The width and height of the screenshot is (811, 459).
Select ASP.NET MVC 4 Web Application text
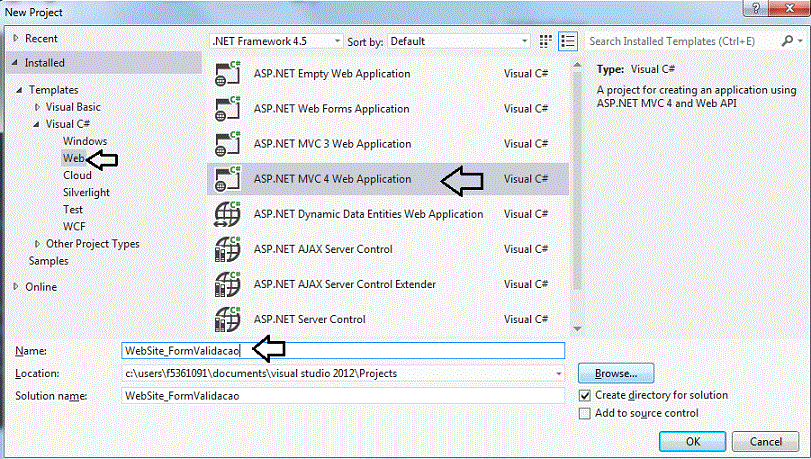[333, 179]
